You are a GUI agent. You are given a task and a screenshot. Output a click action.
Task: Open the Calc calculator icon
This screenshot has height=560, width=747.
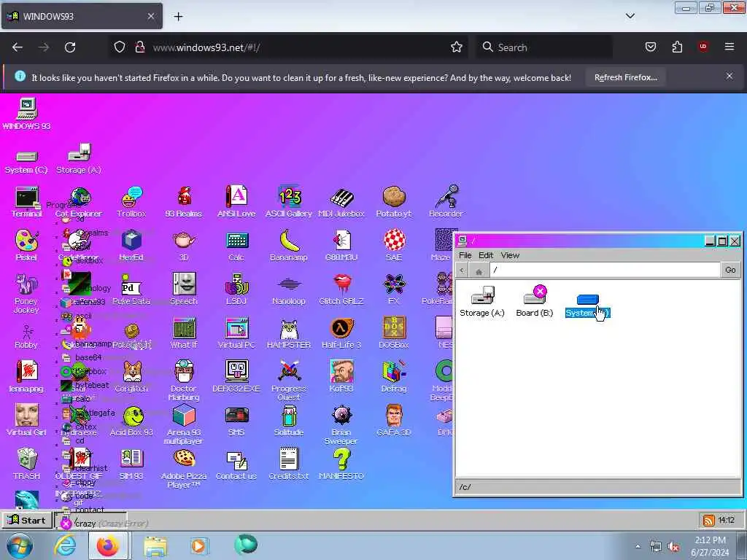tap(236, 246)
